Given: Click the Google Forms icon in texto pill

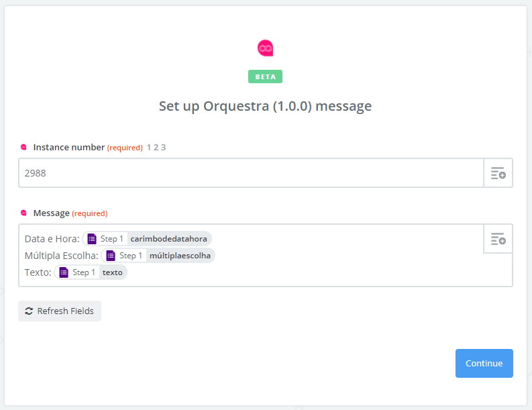Looking at the screenshot, I should point(64,272).
